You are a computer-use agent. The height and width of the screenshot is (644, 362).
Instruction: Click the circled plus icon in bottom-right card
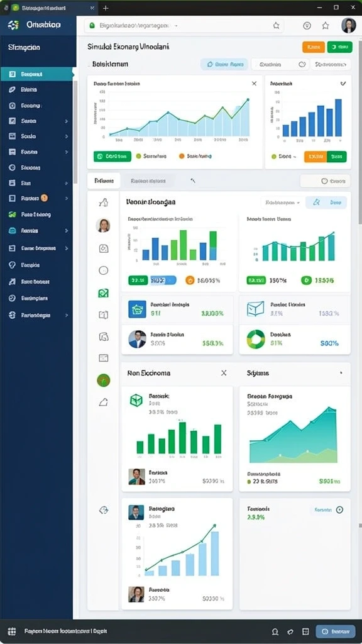pos(339,509)
